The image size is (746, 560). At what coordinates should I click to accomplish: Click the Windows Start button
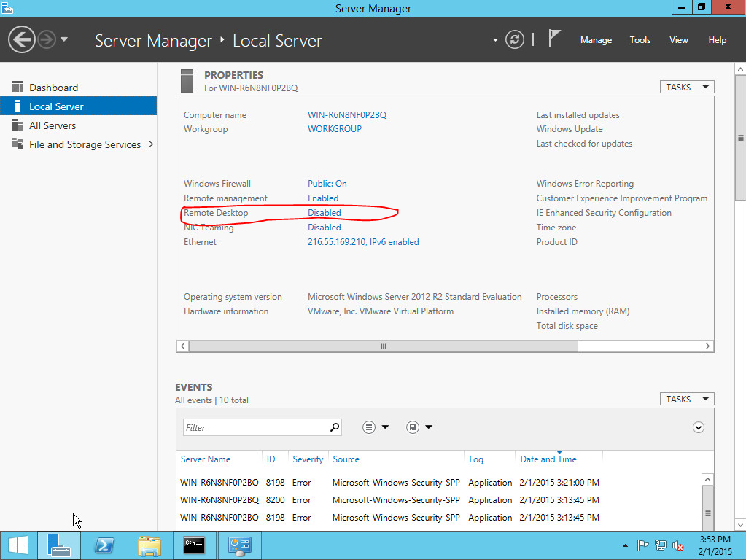coord(18,545)
